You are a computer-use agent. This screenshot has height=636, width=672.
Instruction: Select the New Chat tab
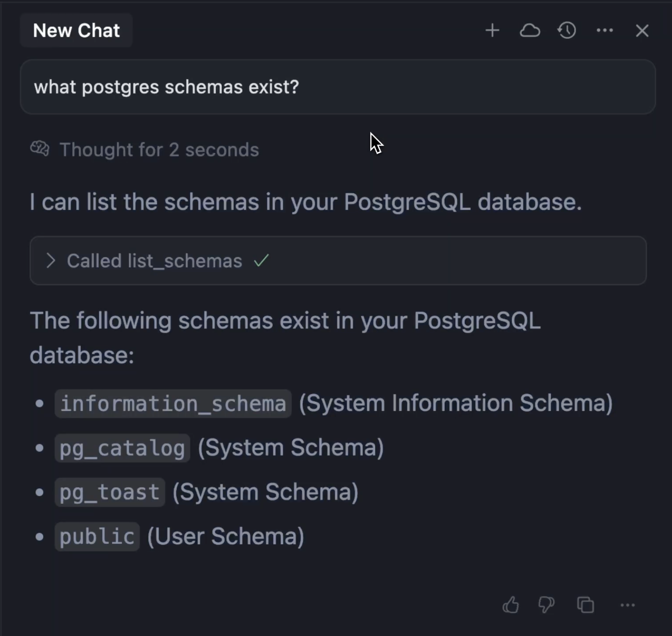[x=76, y=30]
